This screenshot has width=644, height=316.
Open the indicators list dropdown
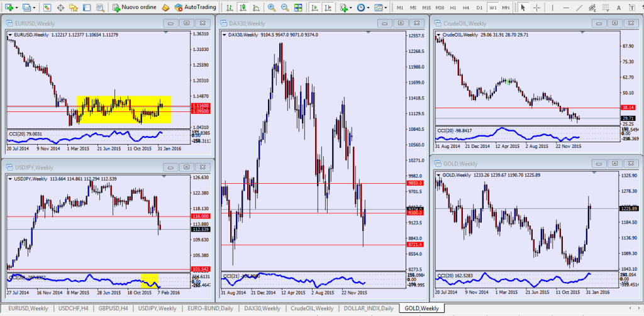[x=352, y=8]
